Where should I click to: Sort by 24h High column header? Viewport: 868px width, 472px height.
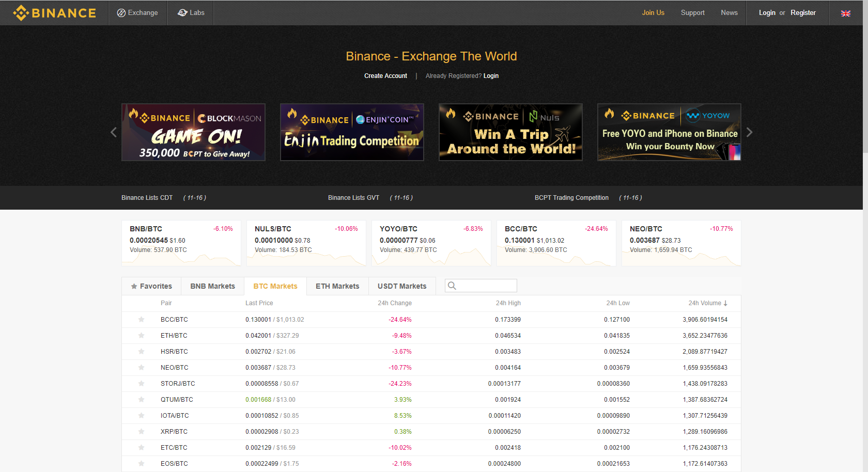tap(508, 303)
